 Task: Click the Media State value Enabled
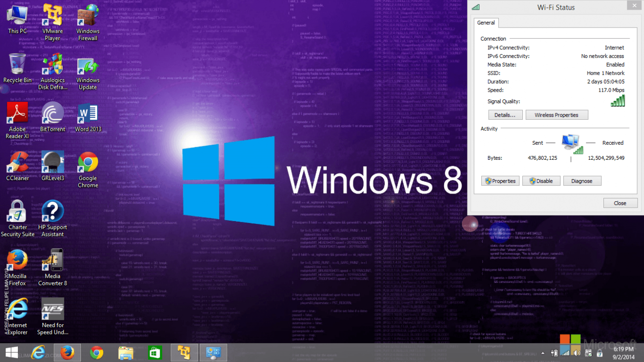tap(616, 65)
